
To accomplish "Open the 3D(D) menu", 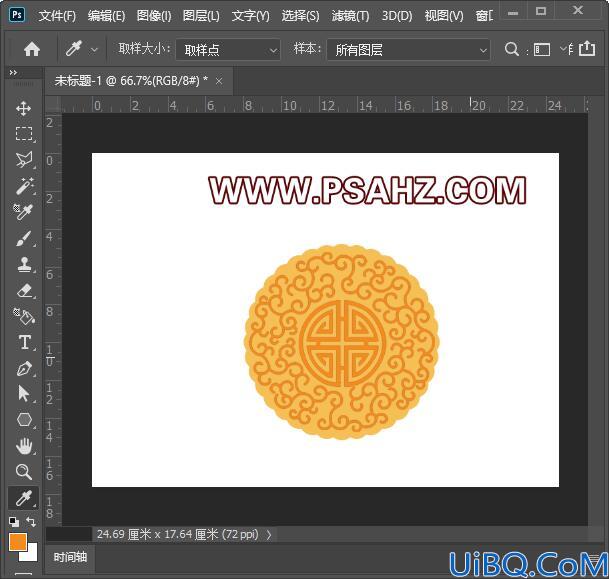I will [x=397, y=16].
